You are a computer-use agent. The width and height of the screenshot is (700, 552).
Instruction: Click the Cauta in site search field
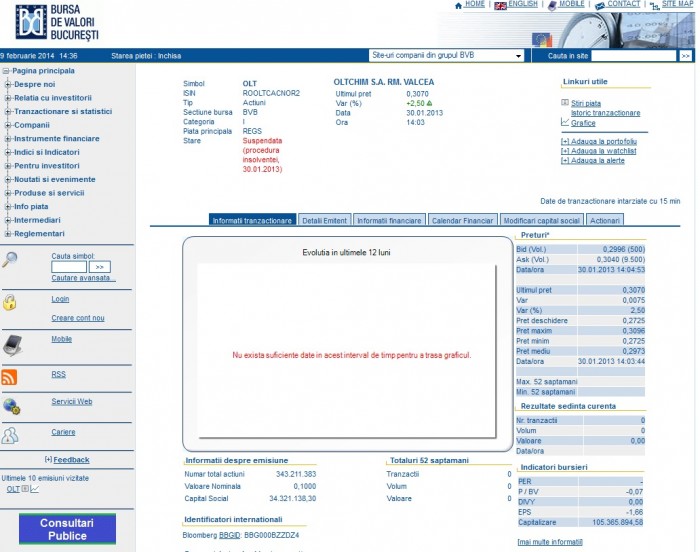(633, 56)
